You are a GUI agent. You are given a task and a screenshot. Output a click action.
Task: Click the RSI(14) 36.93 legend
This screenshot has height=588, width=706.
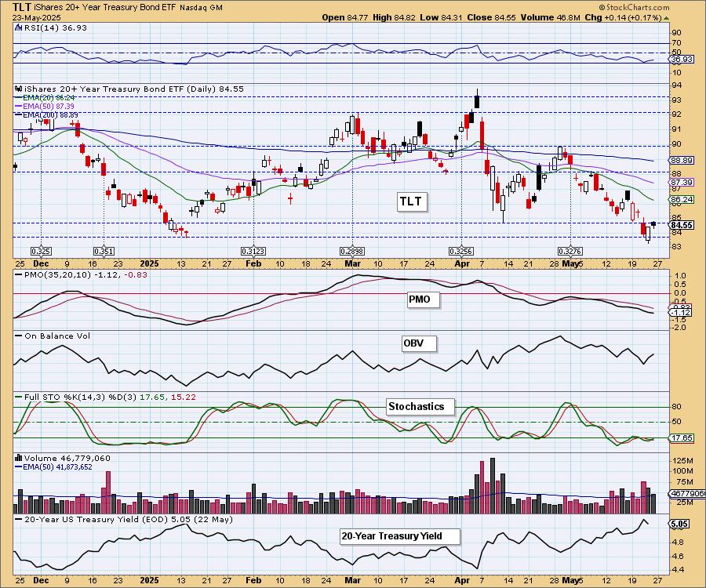(54, 27)
